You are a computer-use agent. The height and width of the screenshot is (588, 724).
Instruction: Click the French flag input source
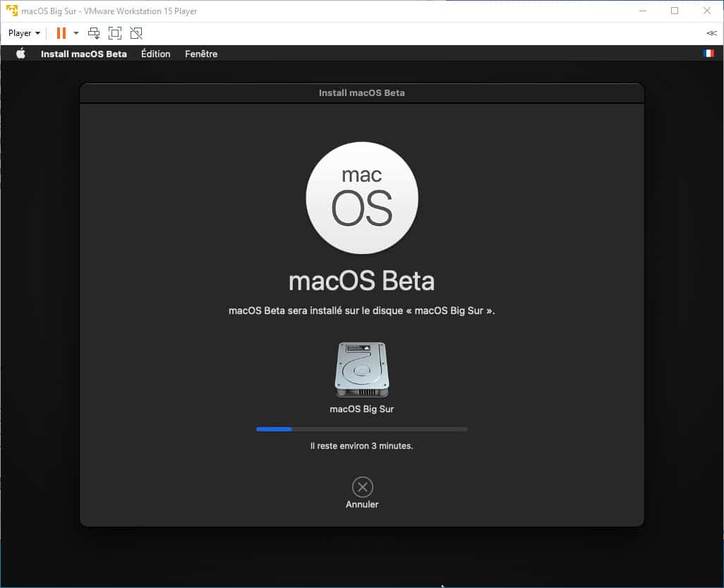(708, 54)
